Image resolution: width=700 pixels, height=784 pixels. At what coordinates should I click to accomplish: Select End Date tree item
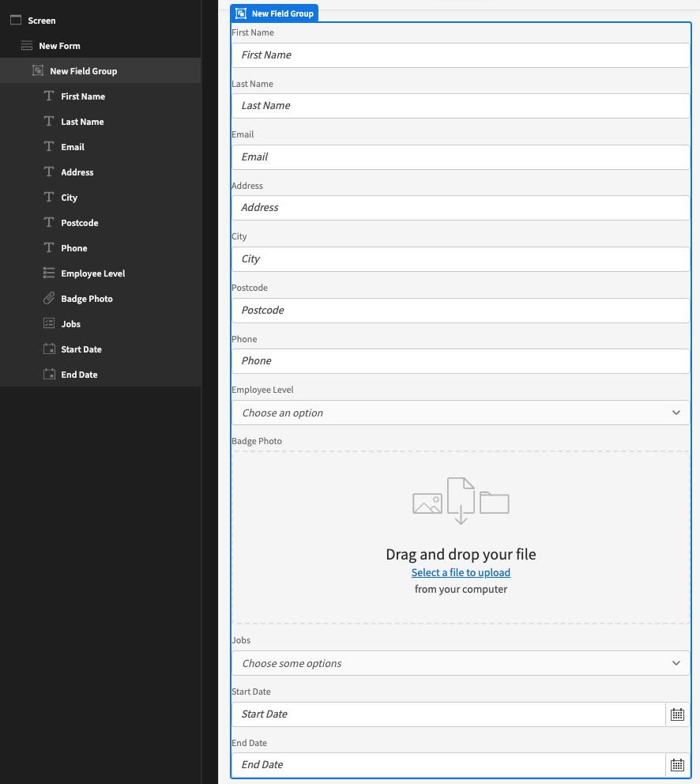click(100, 374)
